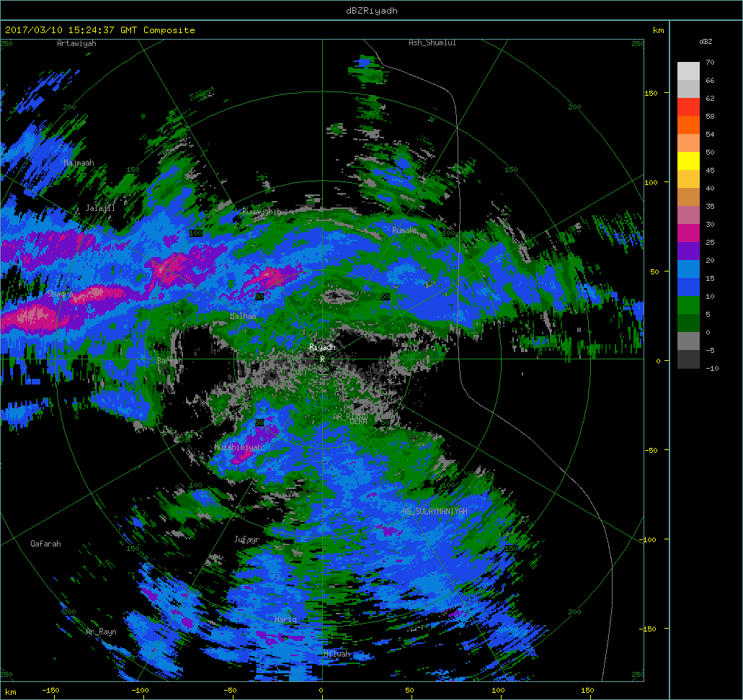
Task: Click the dBZ legend heading
Action: 706,42
